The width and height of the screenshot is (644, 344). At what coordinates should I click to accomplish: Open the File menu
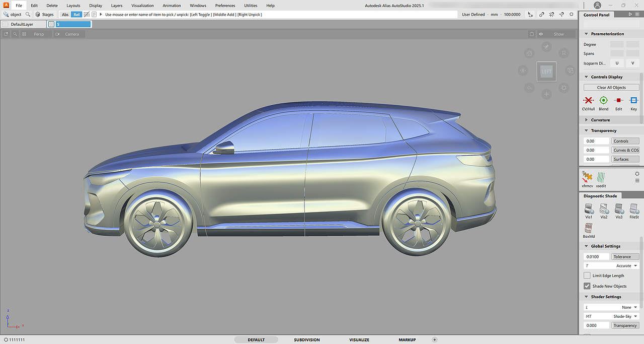click(20, 6)
